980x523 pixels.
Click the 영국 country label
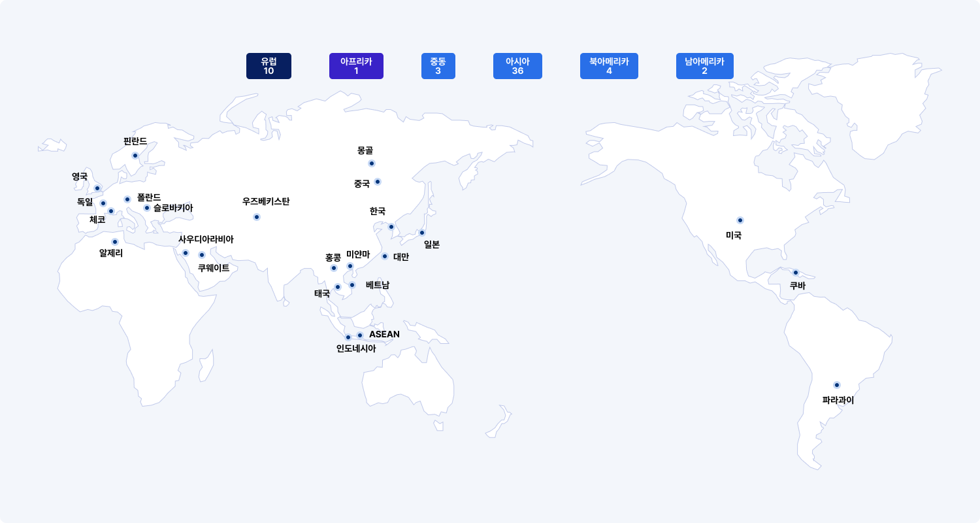coord(80,177)
